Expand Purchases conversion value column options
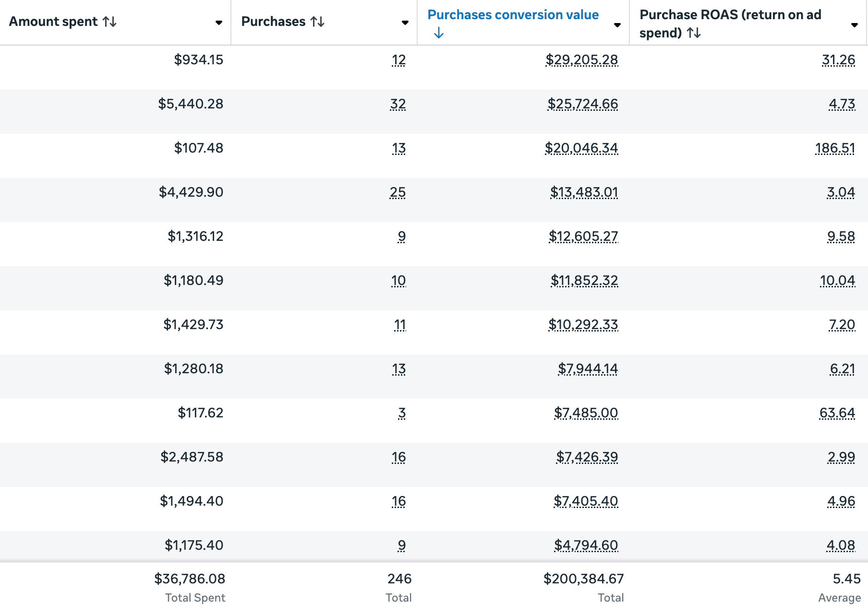This screenshot has height=616, width=868. [617, 25]
